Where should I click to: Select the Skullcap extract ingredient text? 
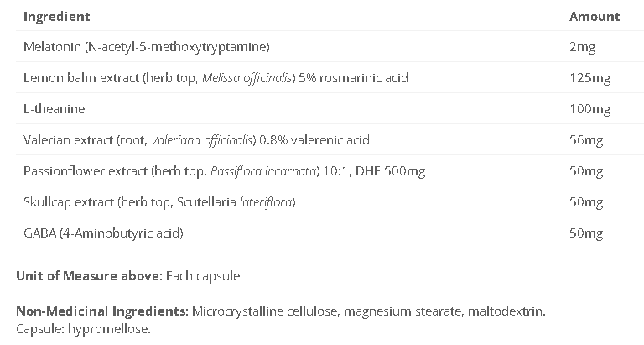click(x=159, y=202)
